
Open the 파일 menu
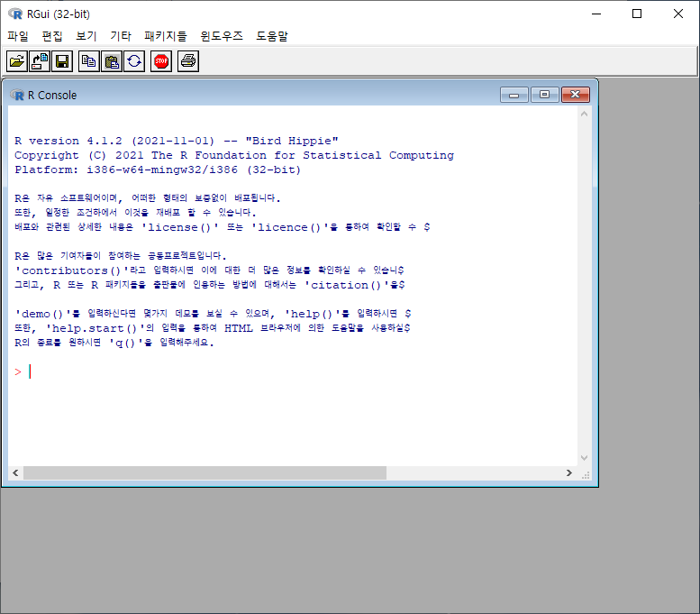coord(18,36)
